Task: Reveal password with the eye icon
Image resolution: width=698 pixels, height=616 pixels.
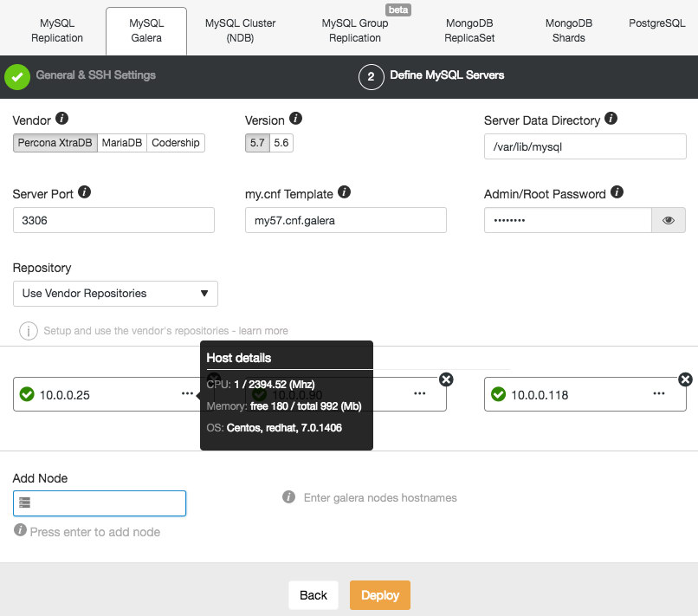Action: (x=669, y=220)
